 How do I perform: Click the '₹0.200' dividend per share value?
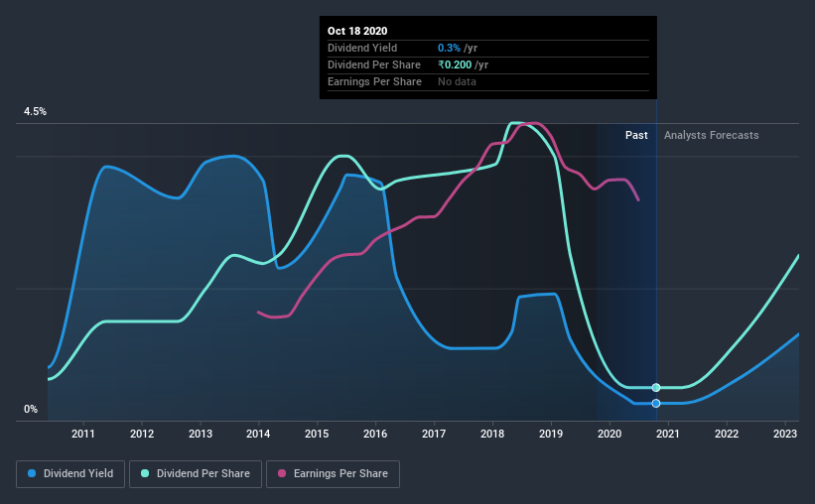(x=455, y=64)
